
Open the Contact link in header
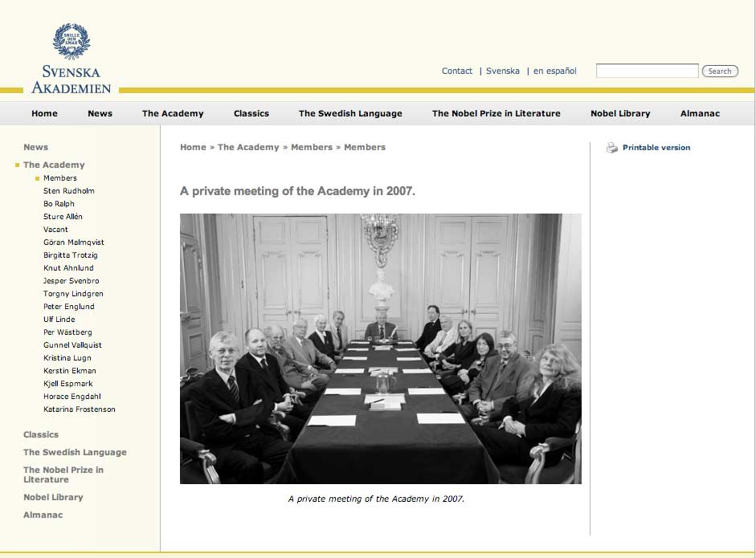coord(456,71)
